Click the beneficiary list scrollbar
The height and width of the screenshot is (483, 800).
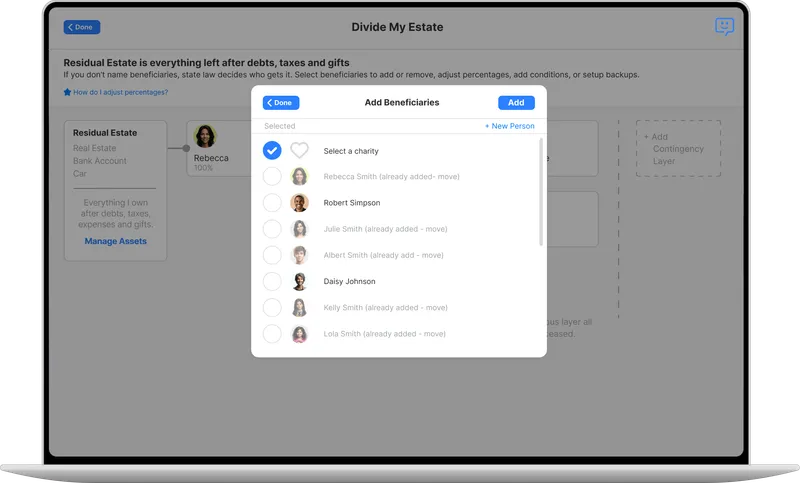coord(541,192)
